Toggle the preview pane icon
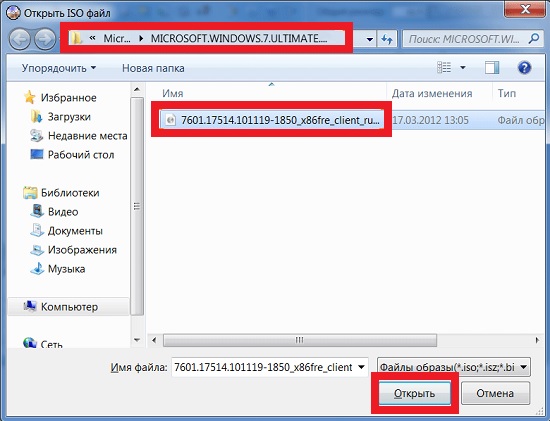This screenshot has height=421, width=550. point(492,67)
